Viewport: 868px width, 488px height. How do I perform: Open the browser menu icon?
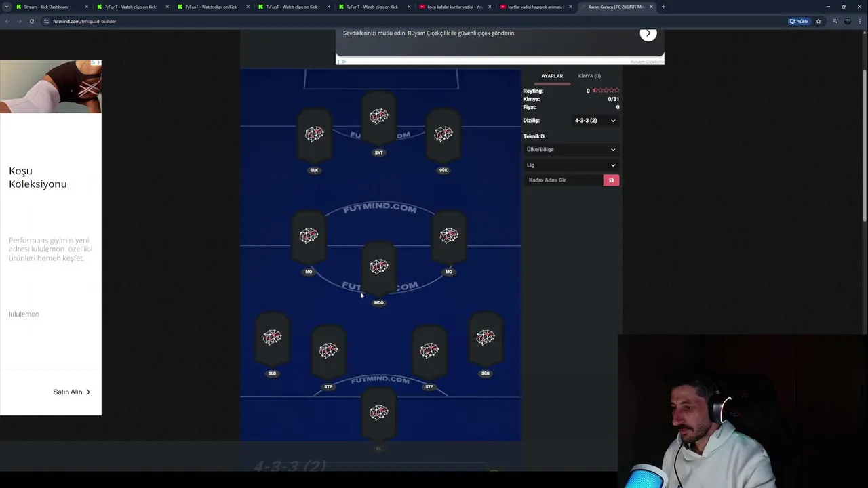(861, 21)
